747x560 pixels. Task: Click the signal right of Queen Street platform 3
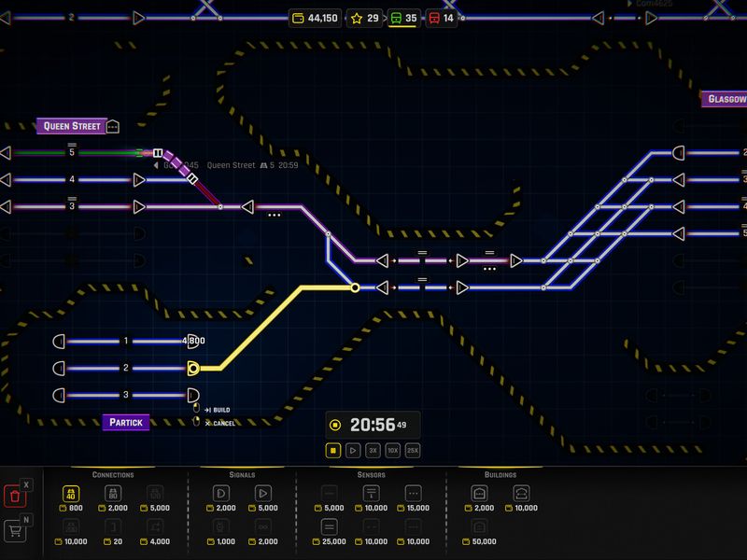click(x=138, y=206)
